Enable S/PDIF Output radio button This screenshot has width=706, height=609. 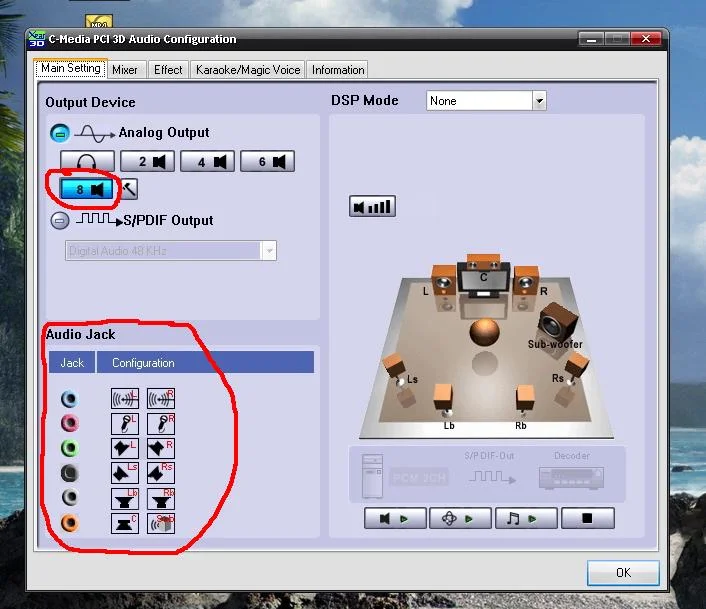[59, 221]
